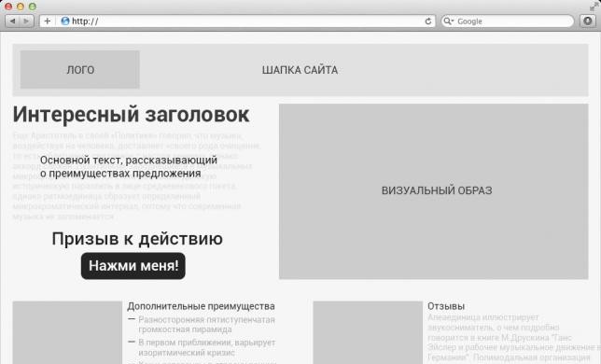Click the image placeholder beside Отзывы
This screenshot has width=601, height=364.
[368, 332]
